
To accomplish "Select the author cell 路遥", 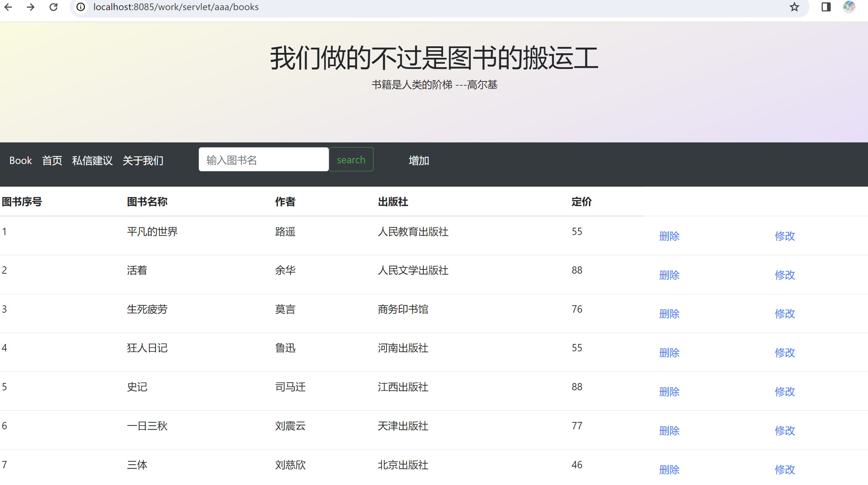I will coord(285,232).
